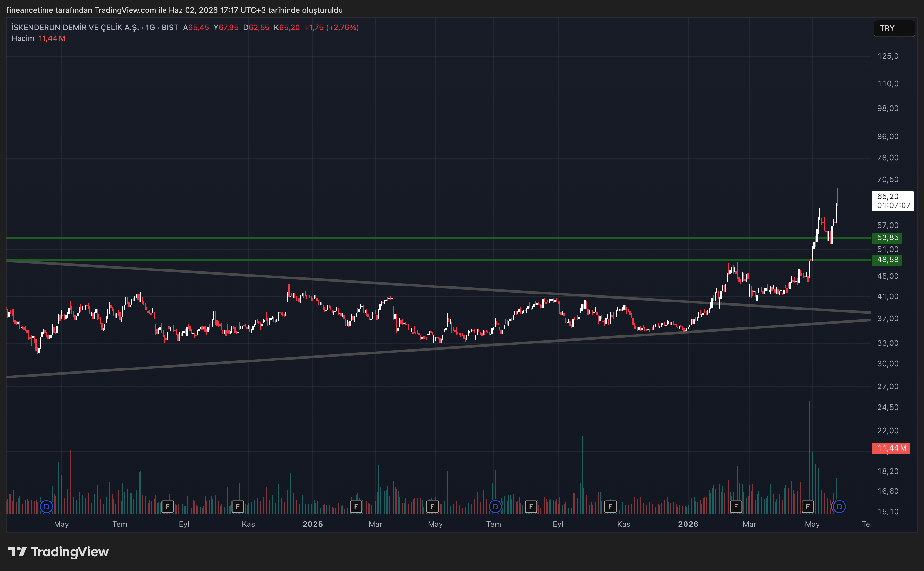The width and height of the screenshot is (924, 571).
Task: Select the green 48,58 price label
Action: (x=886, y=260)
